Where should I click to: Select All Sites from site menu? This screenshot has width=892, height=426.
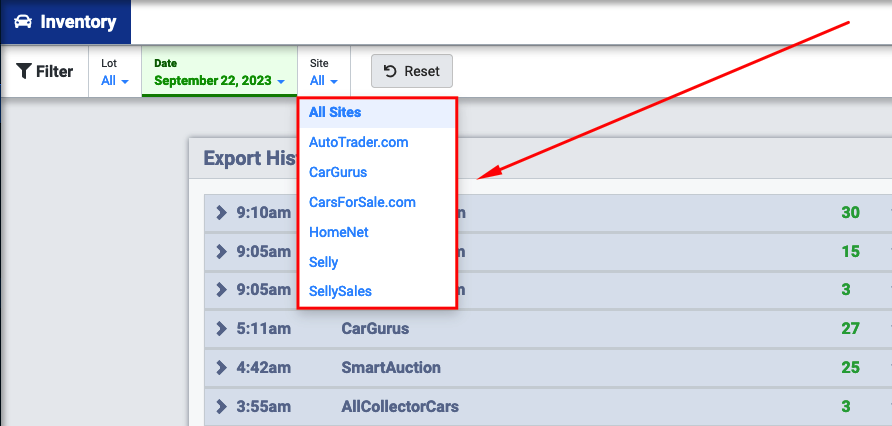click(377, 113)
